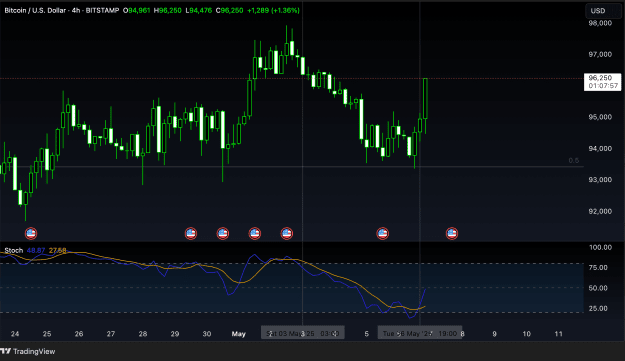
Task: Click date 9 on the time axis
Action: tap(494, 334)
